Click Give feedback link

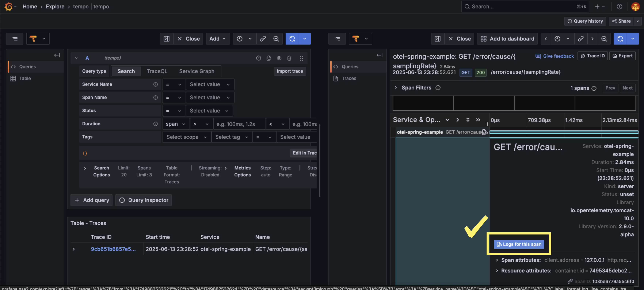555,56
